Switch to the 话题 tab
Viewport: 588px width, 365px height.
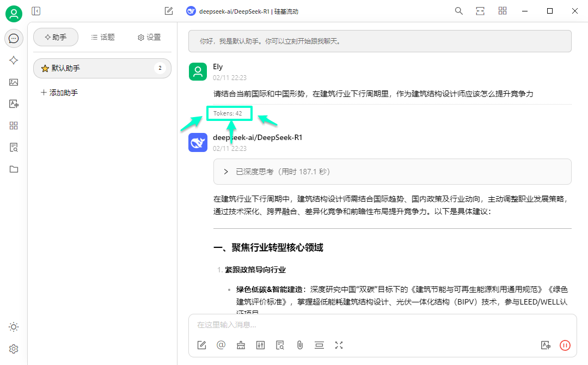click(x=103, y=37)
